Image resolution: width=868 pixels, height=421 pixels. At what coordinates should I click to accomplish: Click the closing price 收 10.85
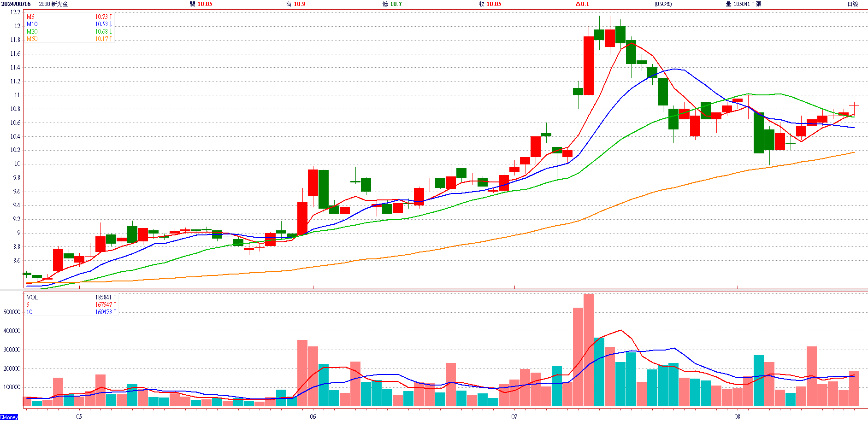490,4
